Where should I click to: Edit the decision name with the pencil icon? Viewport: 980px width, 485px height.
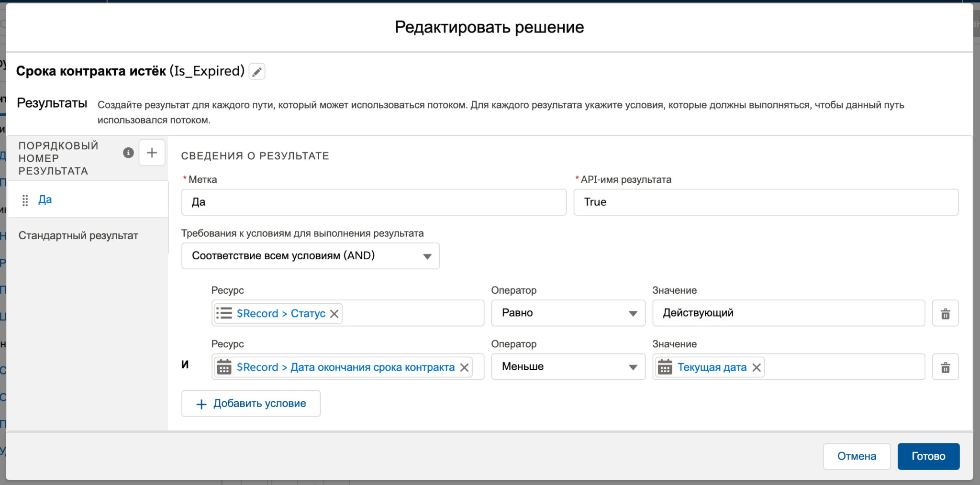pyautogui.click(x=257, y=72)
